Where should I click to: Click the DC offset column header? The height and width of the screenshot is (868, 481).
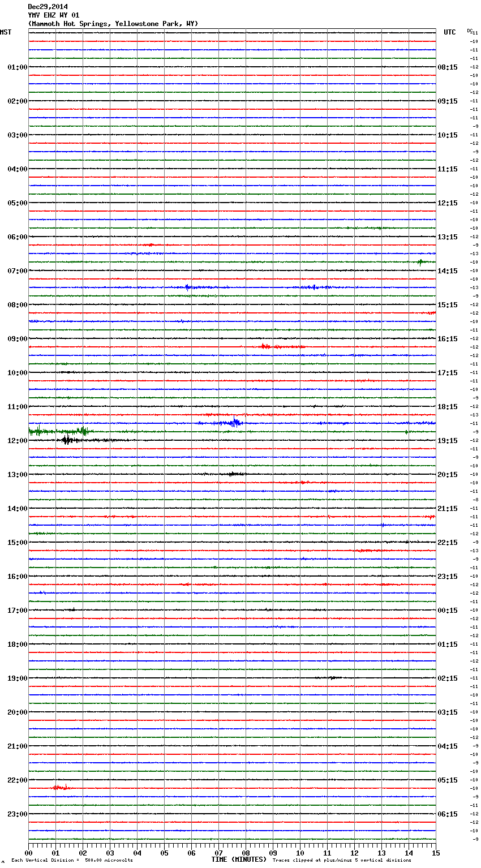pos(470,31)
